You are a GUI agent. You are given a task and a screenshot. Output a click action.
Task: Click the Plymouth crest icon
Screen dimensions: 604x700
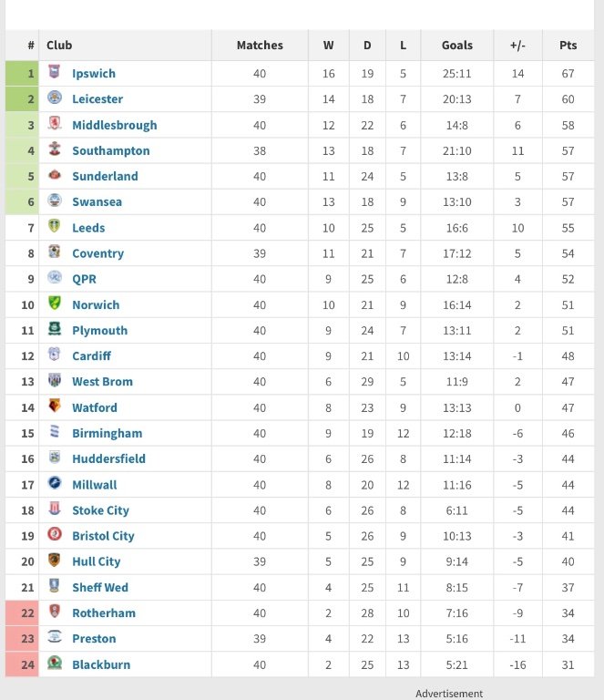coord(55,328)
